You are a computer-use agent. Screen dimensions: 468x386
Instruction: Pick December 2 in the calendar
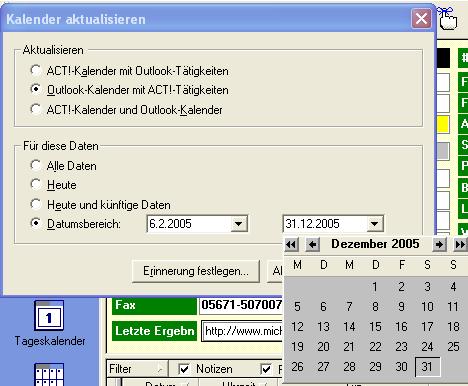point(401,287)
